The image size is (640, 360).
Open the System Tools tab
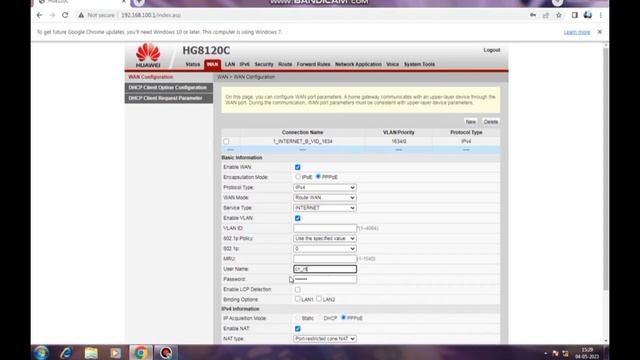419,64
